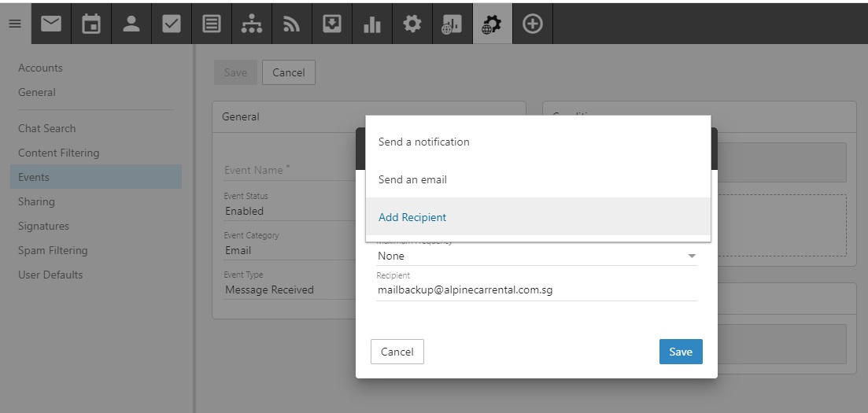The width and height of the screenshot is (868, 413).
Task: Click the blue Save button in dialog
Action: (x=680, y=352)
